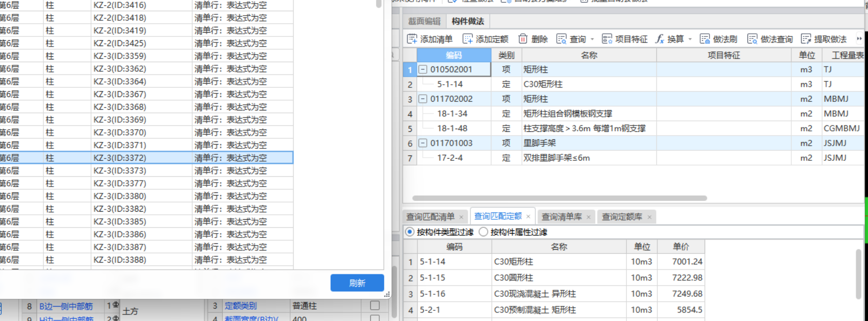Click the 双排里脚手架≤6m name cell
Viewport: 868px width, 321px height.
[589, 158]
